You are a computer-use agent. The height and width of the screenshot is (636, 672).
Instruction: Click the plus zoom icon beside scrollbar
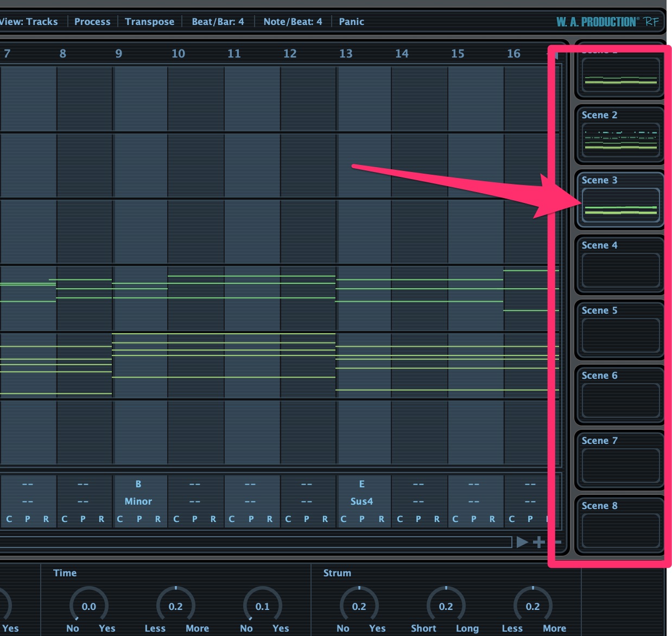coord(538,542)
